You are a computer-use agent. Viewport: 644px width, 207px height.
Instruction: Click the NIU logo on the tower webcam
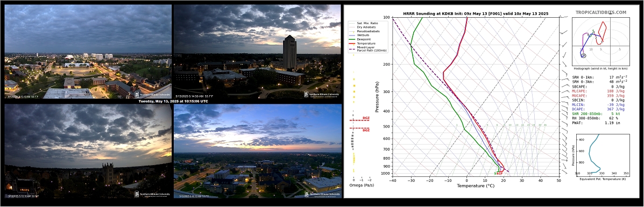click(322, 95)
